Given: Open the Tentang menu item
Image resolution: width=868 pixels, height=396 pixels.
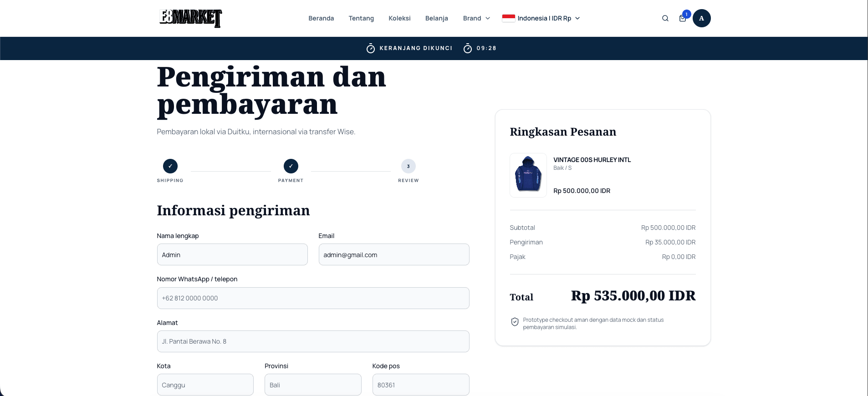Looking at the screenshot, I should pos(361,18).
